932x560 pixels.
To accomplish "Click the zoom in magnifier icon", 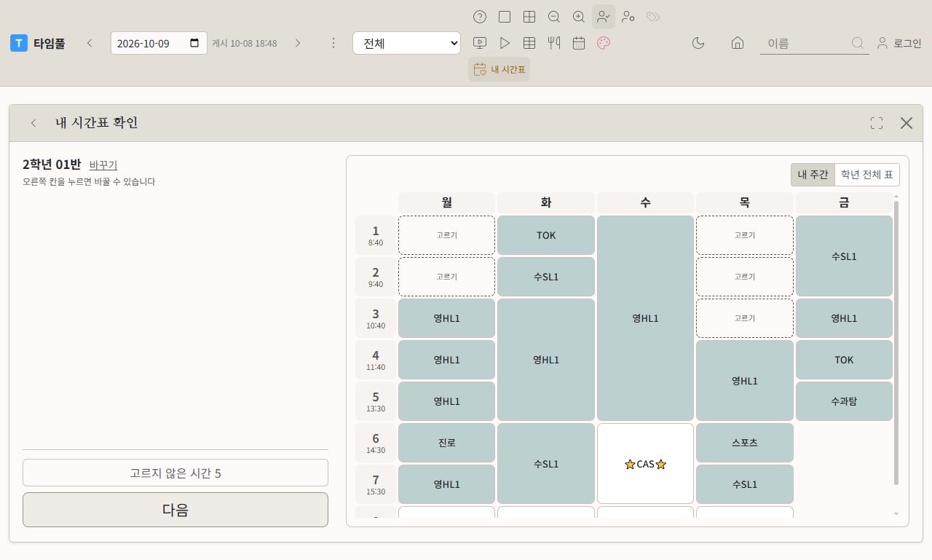I will tap(579, 17).
